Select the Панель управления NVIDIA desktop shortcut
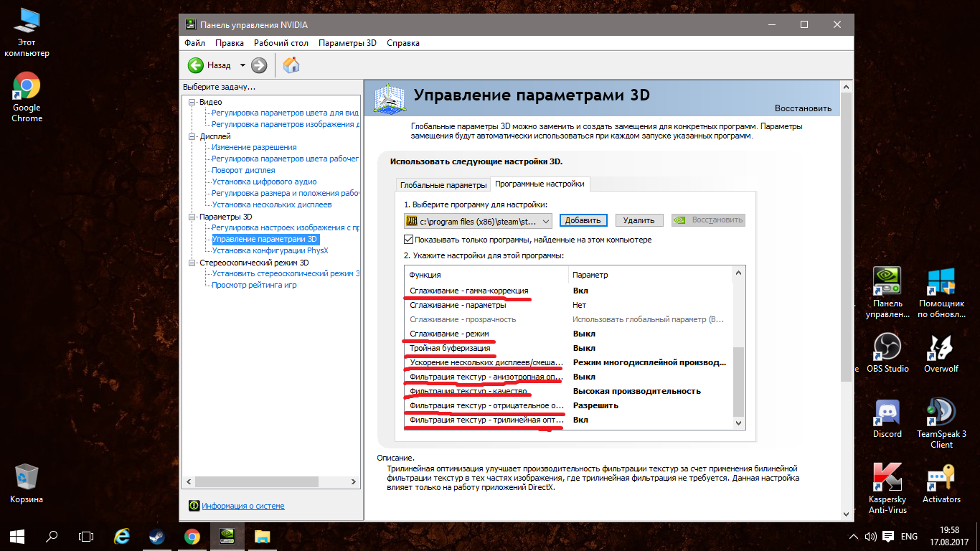The image size is (980, 551). [x=887, y=293]
